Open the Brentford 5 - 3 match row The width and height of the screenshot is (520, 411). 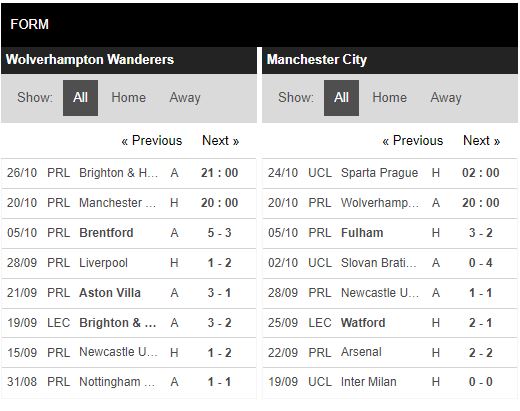click(129, 233)
